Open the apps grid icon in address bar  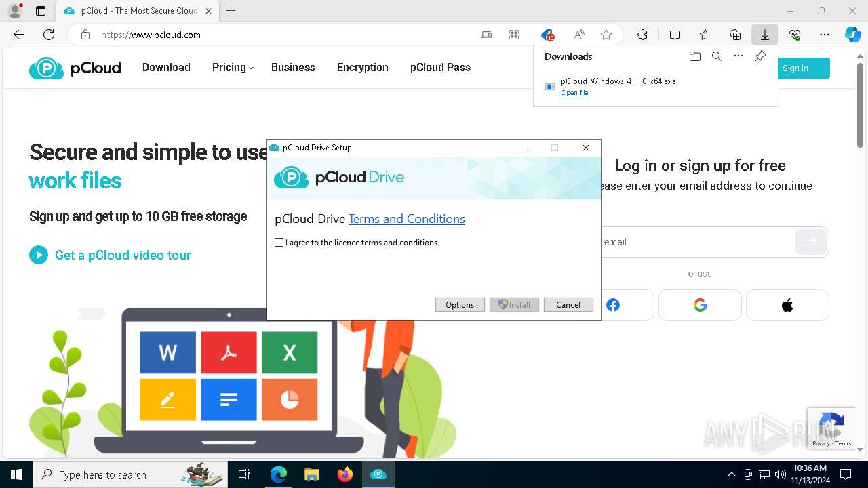click(x=514, y=35)
